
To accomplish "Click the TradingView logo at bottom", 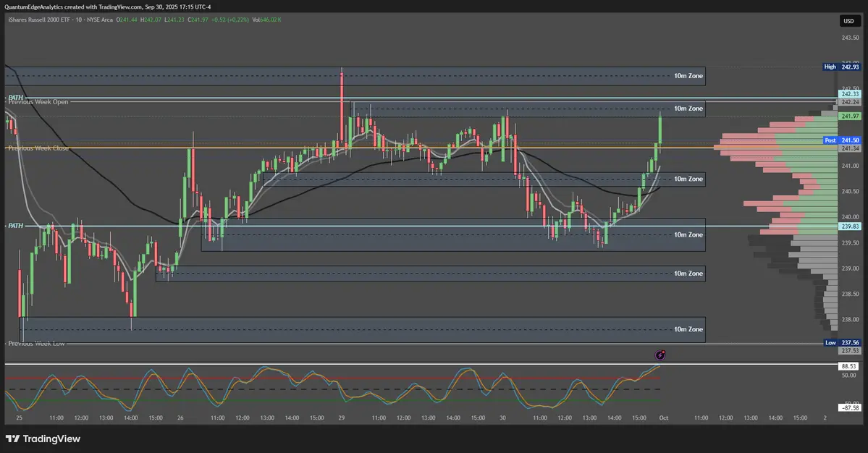I will point(43,439).
